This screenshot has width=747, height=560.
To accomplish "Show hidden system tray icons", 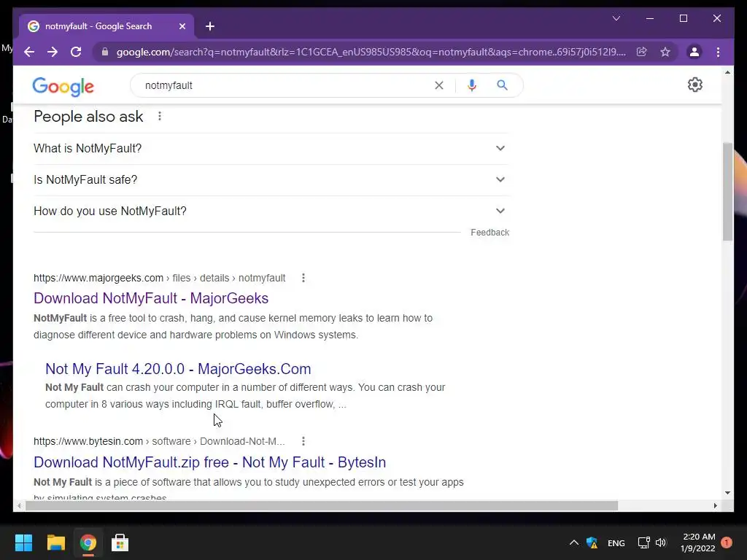I will 574,542.
